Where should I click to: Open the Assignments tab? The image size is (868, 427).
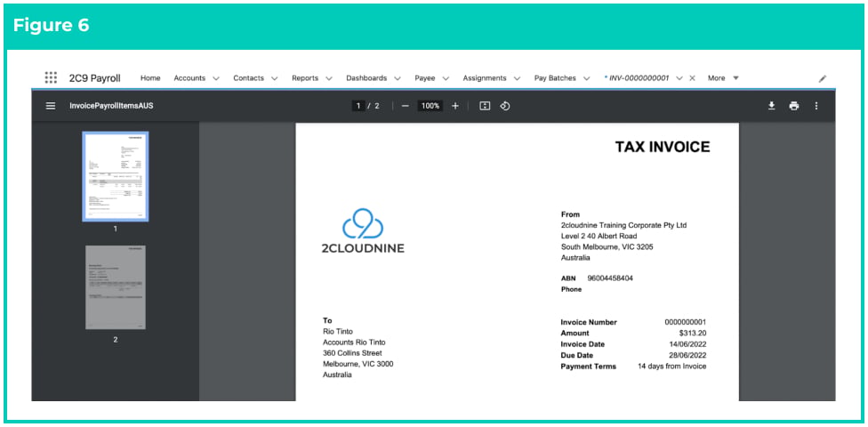[485, 78]
